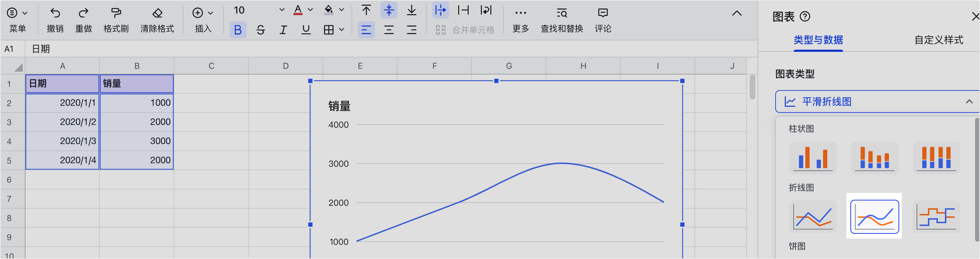Select the Format Painter (格式刷) tool
Screen dimensions: 980x259
(x=116, y=14)
